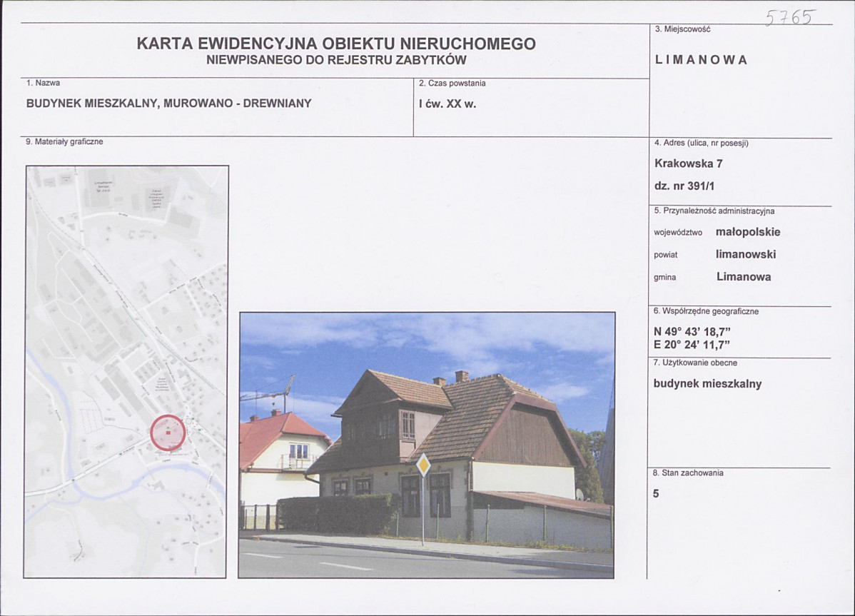Click the value 'małopolskie'

(x=747, y=232)
